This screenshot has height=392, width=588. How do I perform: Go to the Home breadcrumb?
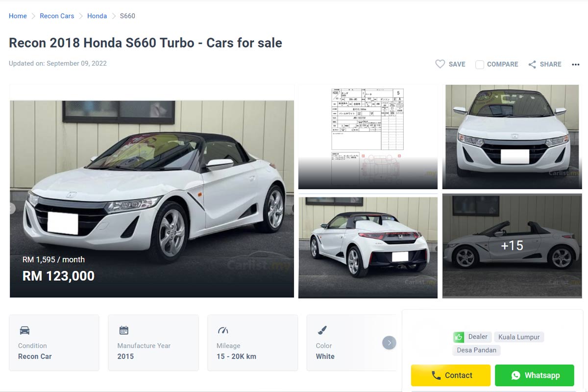(x=18, y=16)
